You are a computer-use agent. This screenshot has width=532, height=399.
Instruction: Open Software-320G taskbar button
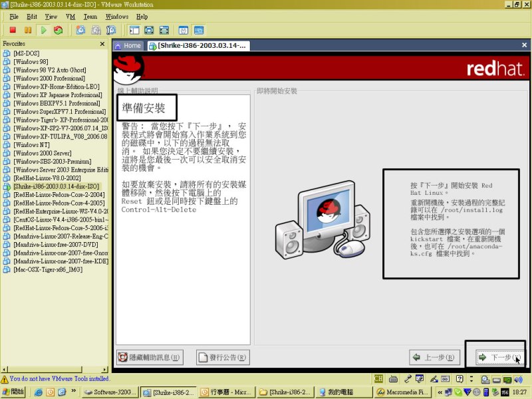coord(110,392)
